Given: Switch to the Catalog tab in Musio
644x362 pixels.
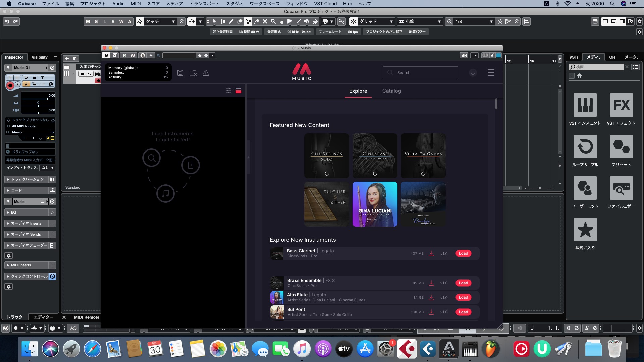Looking at the screenshot, I should click(391, 91).
